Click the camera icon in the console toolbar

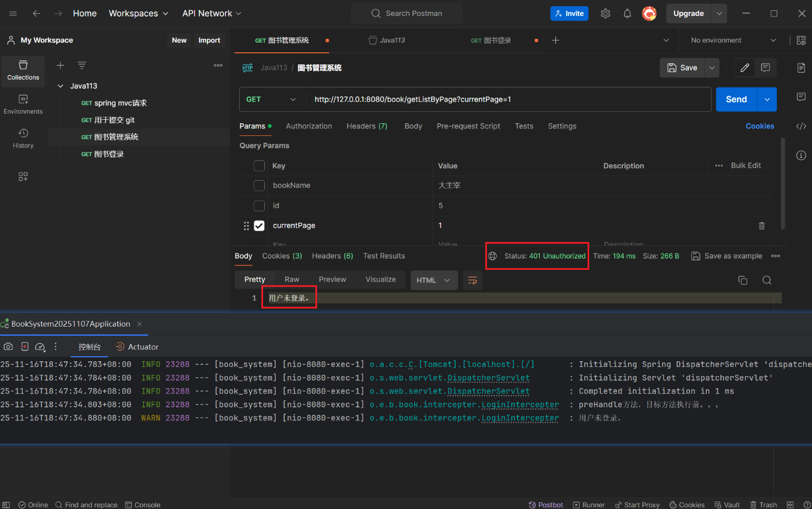[x=8, y=347]
